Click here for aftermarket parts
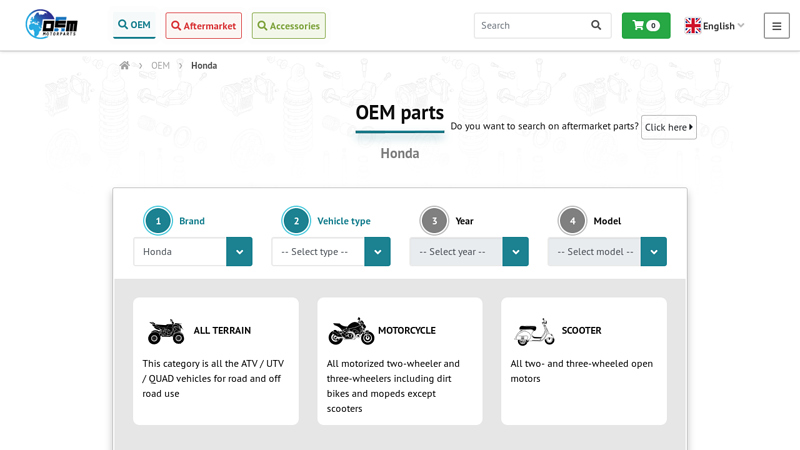This screenshot has width=800, height=450. point(668,127)
